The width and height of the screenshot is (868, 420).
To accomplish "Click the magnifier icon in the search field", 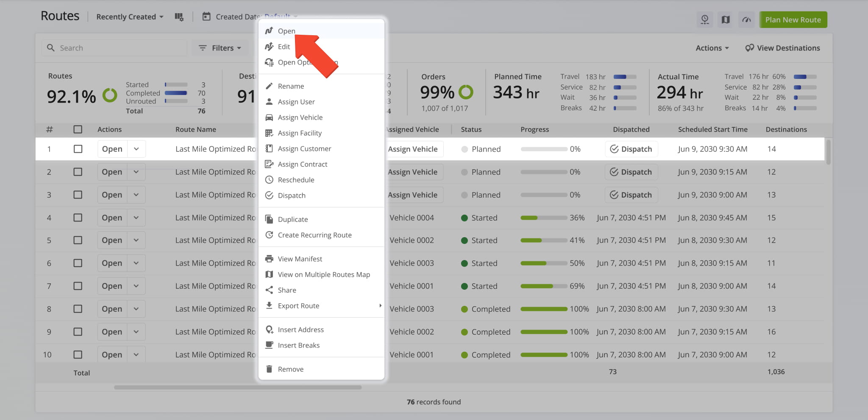I will [51, 48].
